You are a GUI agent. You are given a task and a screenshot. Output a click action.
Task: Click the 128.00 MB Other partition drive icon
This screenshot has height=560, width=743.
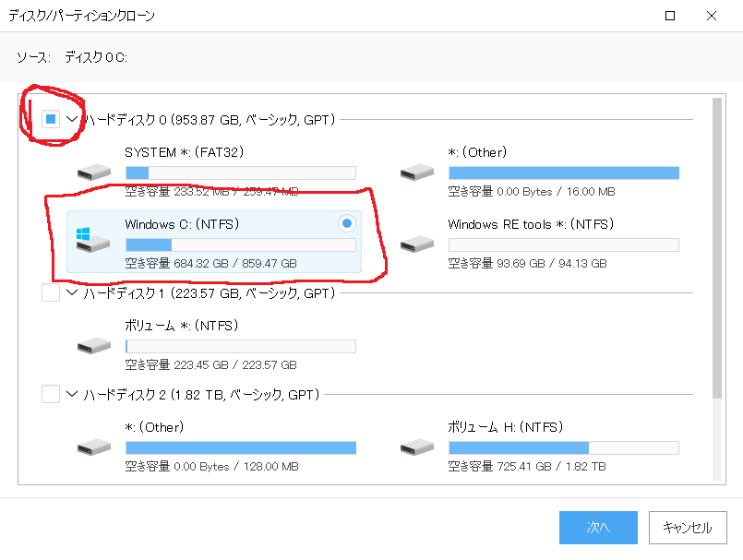(x=94, y=447)
